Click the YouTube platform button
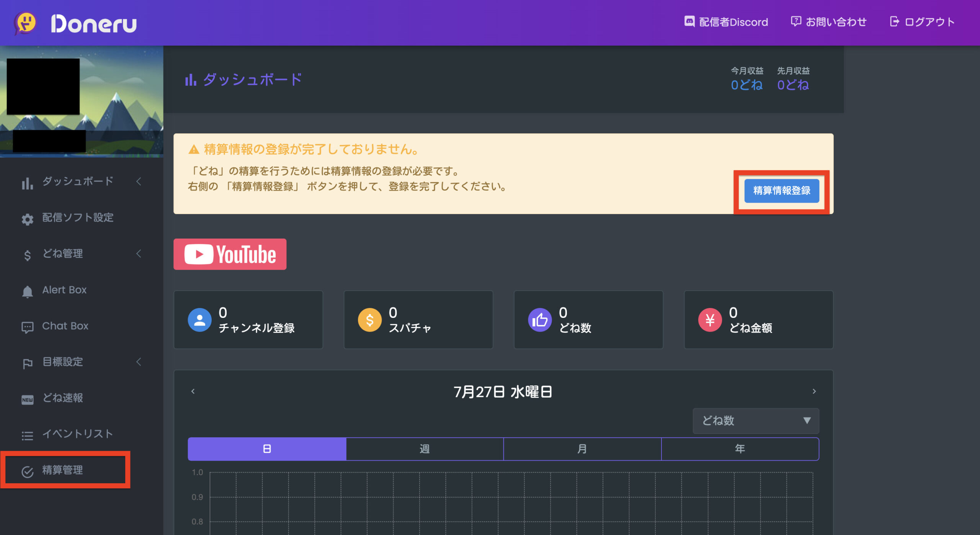 [230, 254]
